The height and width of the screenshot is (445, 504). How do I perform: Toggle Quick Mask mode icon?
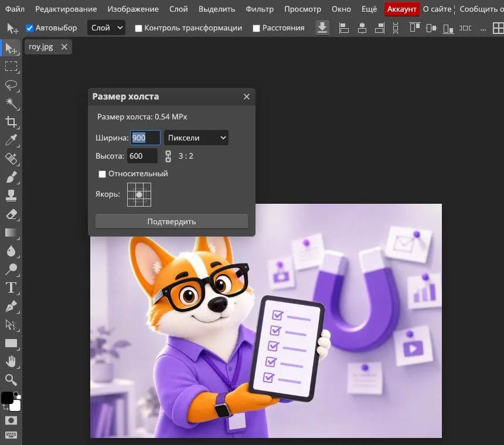click(11, 420)
